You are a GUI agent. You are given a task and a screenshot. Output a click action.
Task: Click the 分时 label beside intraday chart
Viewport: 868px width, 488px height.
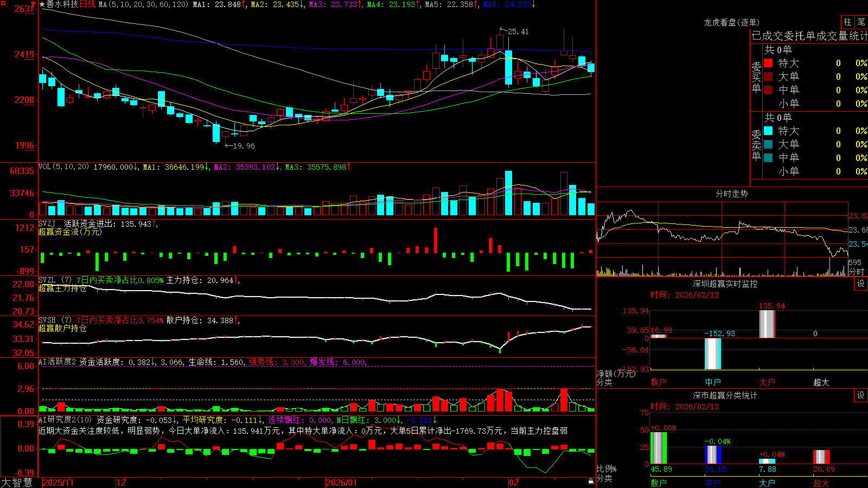tap(857, 271)
